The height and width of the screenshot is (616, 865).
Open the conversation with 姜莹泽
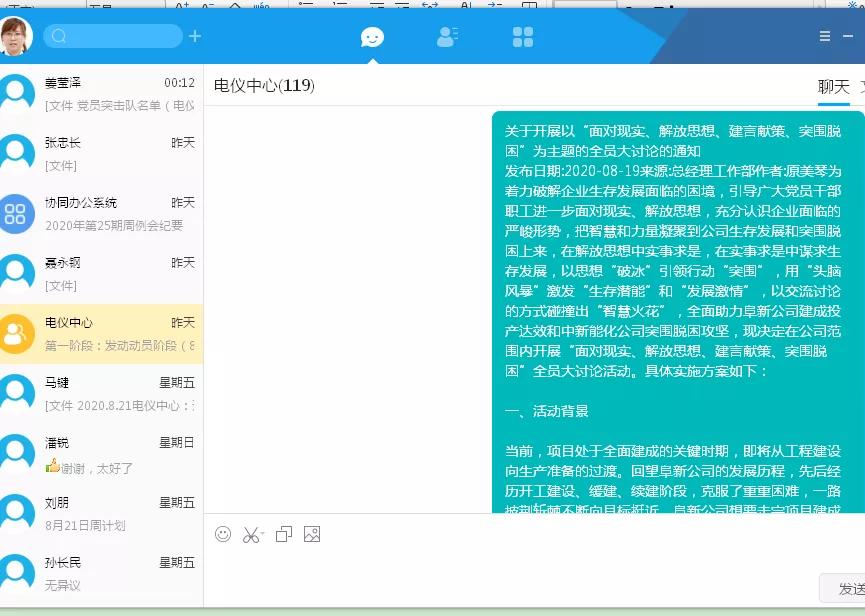[x=100, y=95]
